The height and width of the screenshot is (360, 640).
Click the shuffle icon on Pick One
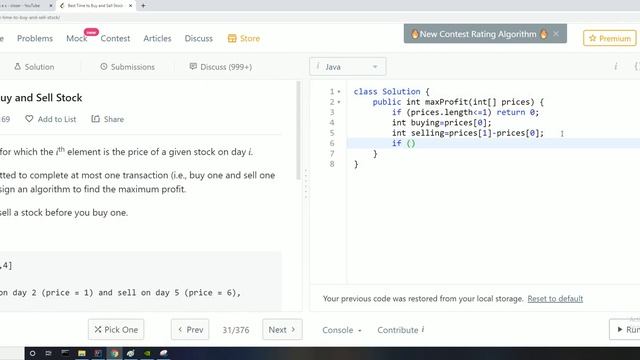pos(98,329)
